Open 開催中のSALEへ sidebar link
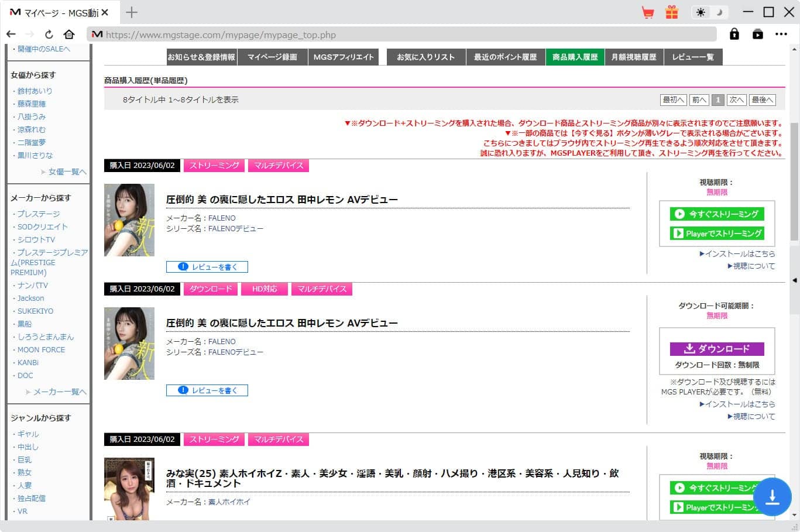 (x=43, y=49)
